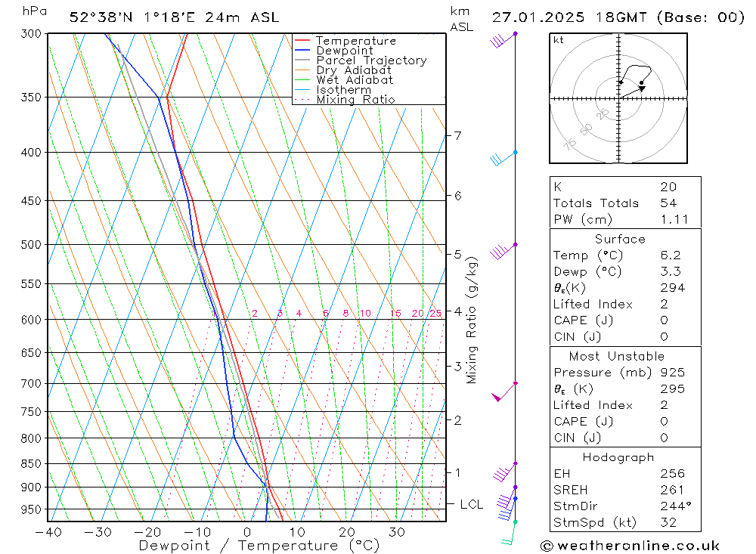Click the CAPE value under Surface
The image size is (756, 554).
[664, 320]
